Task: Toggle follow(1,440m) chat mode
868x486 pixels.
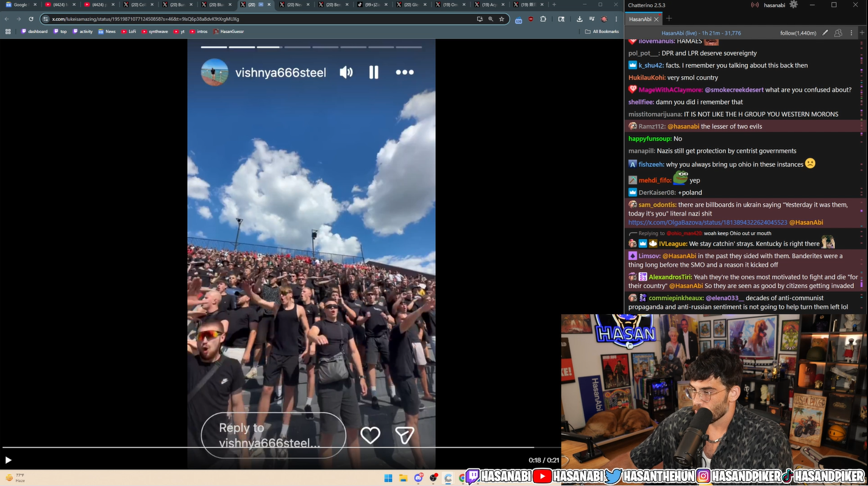Action: pos(798,33)
